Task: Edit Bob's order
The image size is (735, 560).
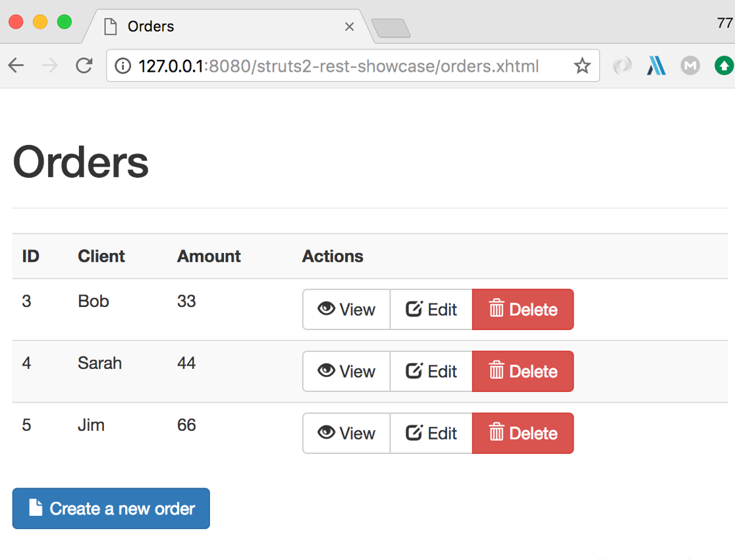Action: point(431,310)
